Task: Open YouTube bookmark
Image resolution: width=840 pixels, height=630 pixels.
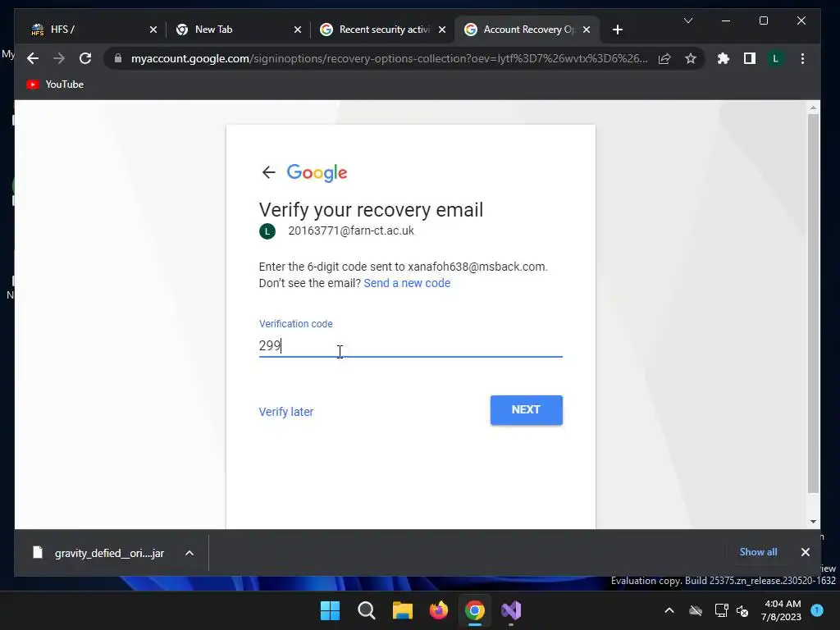Action: point(55,84)
